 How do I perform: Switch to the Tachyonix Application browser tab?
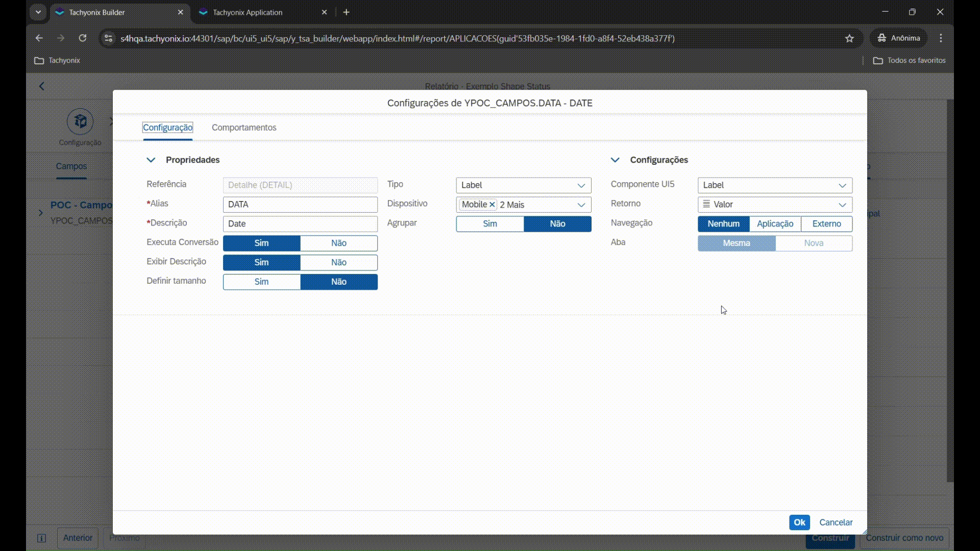(248, 12)
